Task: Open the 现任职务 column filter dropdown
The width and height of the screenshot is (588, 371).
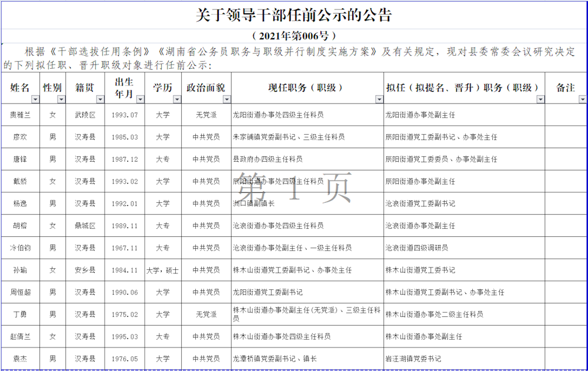Action: [379, 99]
